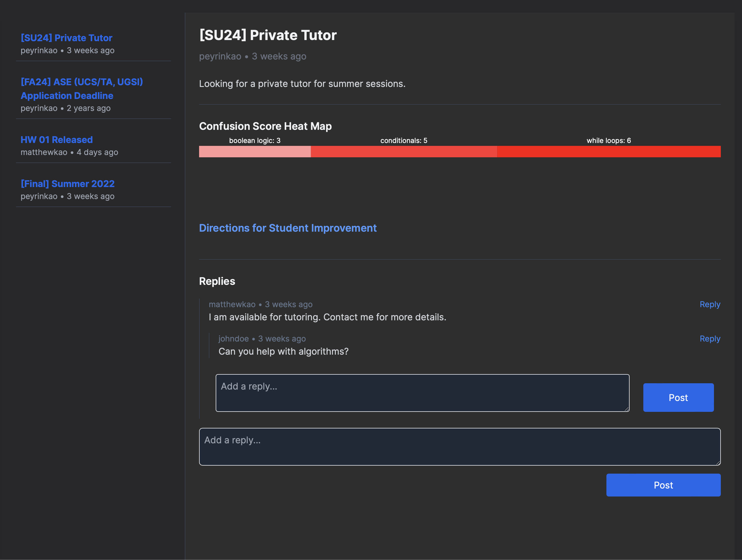Image resolution: width=742 pixels, height=560 pixels.
Task: Reply to johndoe's comment
Action: (709, 339)
